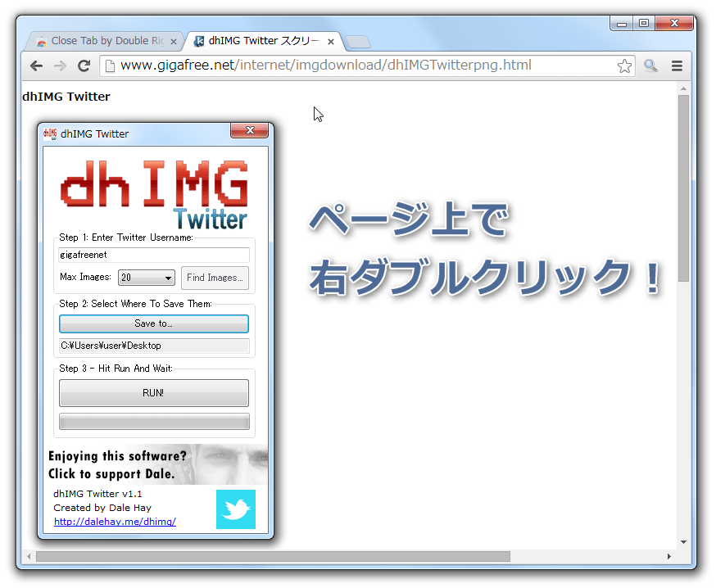The width and height of the screenshot is (716, 588).
Task: Click the 右ダブルクリック！ Japanese text
Action: [486, 277]
